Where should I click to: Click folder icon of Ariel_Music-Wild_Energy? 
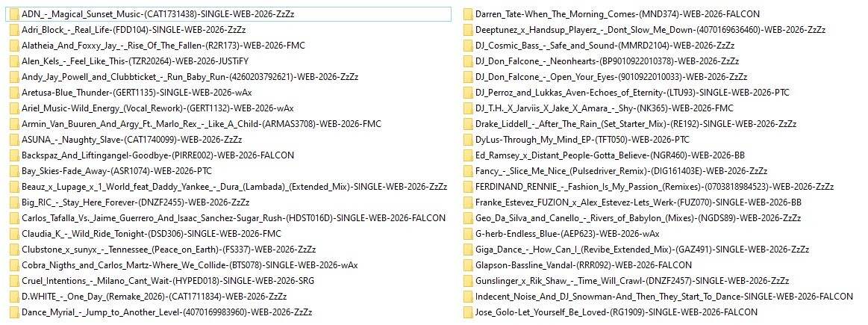pyautogui.click(x=14, y=108)
